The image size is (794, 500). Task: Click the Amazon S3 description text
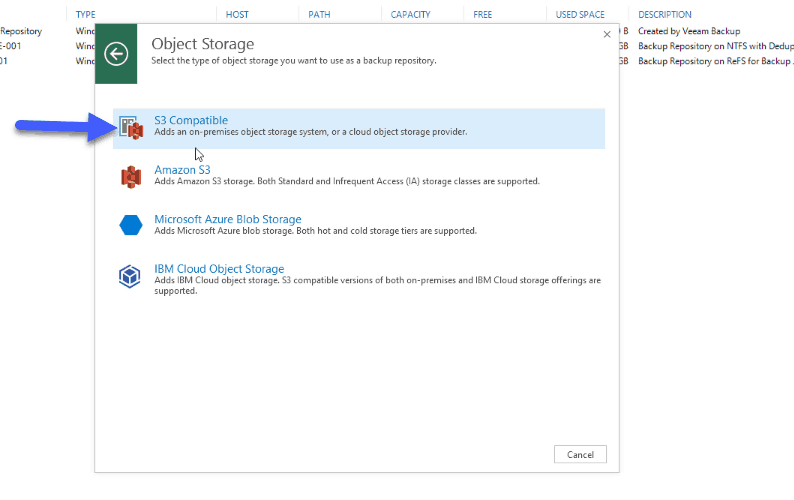click(347, 181)
